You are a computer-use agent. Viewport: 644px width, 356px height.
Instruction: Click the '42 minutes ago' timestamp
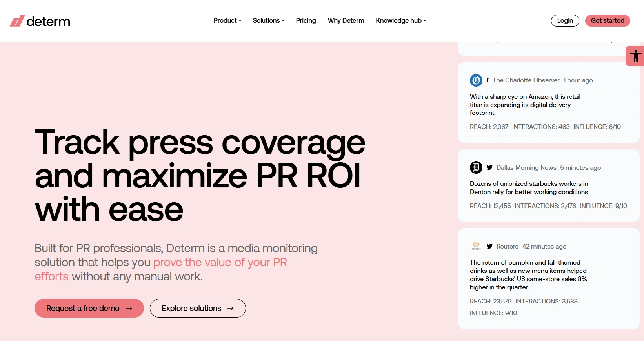click(x=544, y=247)
